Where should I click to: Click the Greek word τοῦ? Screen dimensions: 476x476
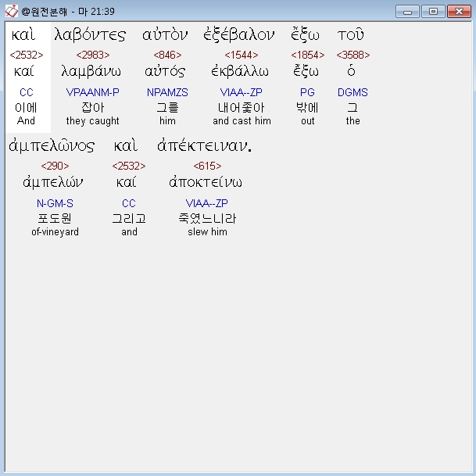(351, 34)
